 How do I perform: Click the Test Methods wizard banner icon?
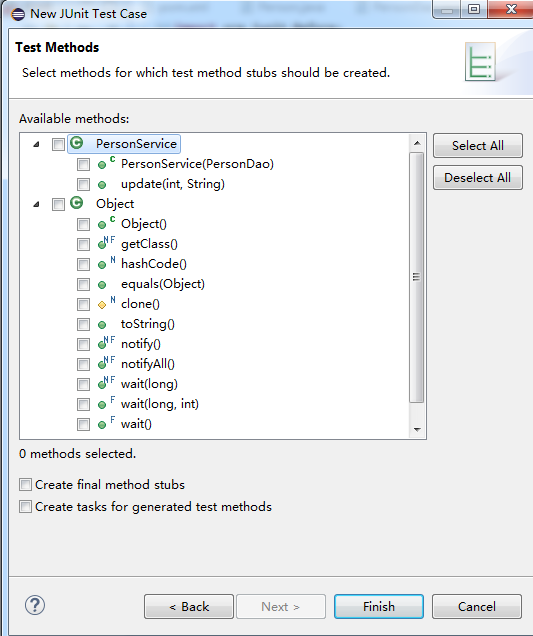coord(480,62)
